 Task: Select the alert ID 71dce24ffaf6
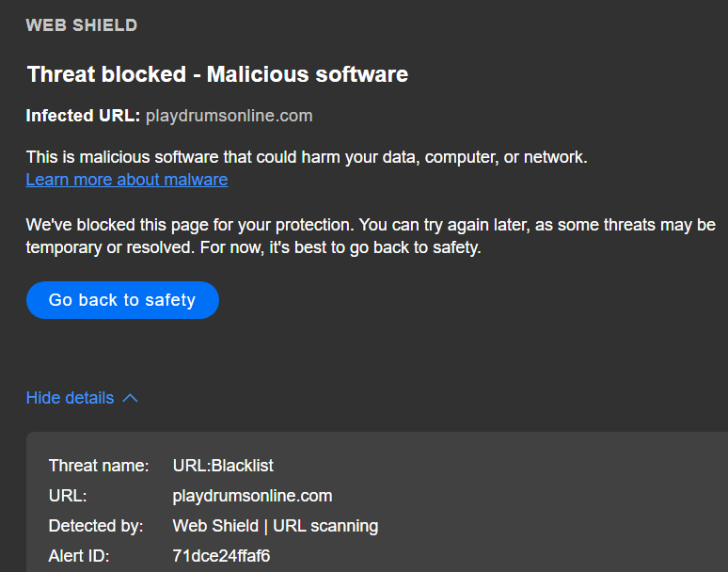pyautogui.click(x=221, y=556)
